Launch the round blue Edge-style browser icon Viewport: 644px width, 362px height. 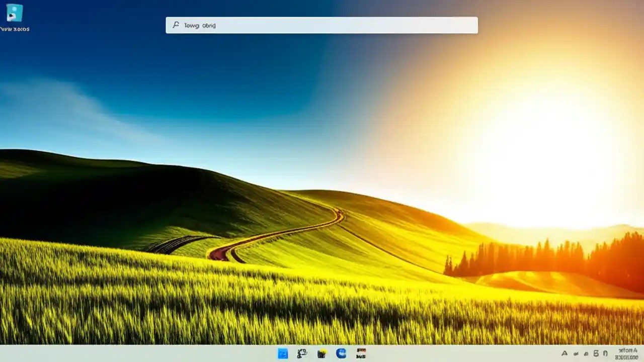pos(341,353)
